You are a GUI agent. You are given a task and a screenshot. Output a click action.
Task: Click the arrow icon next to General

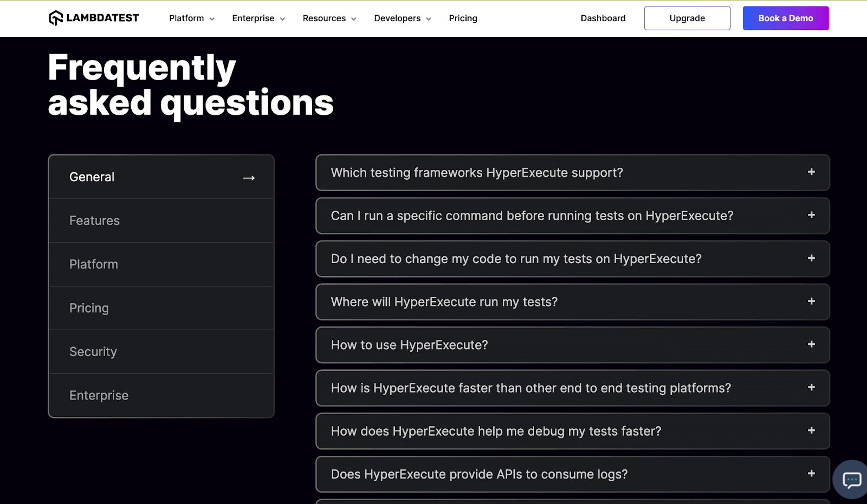(x=249, y=177)
